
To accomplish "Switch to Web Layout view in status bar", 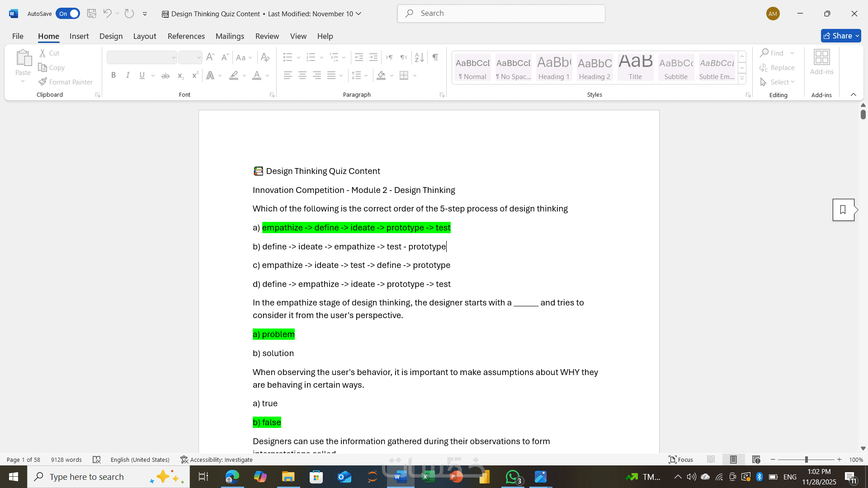I will [x=756, y=460].
